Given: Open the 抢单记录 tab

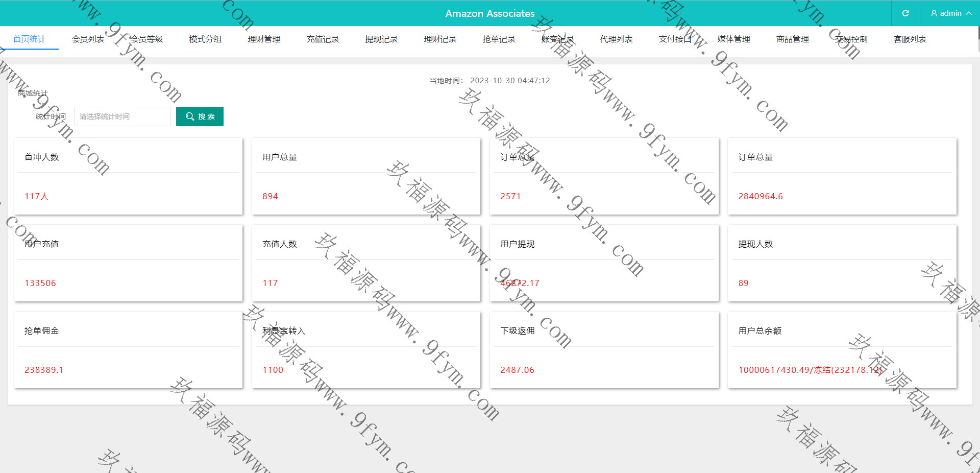Looking at the screenshot, I should click(x=499, y=39).
